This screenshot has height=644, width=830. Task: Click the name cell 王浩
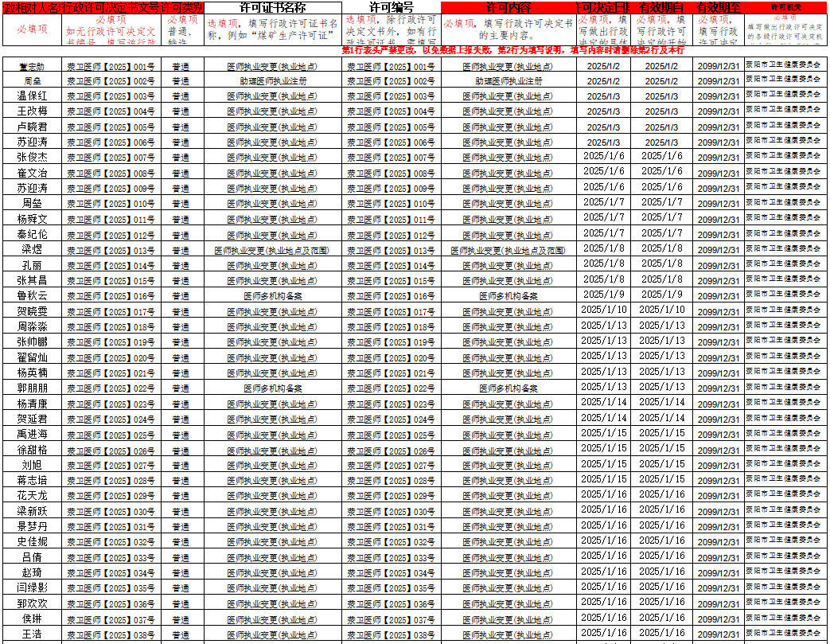coord(33,634)
